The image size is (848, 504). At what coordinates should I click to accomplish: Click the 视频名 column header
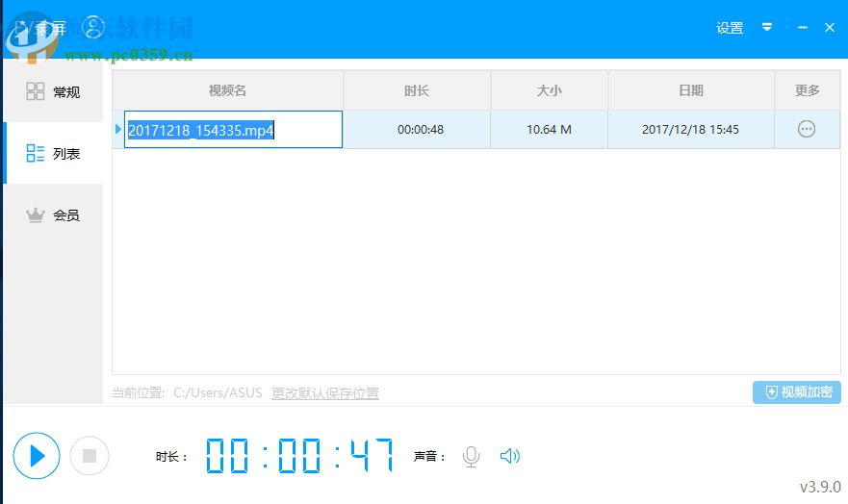[228, 90]
